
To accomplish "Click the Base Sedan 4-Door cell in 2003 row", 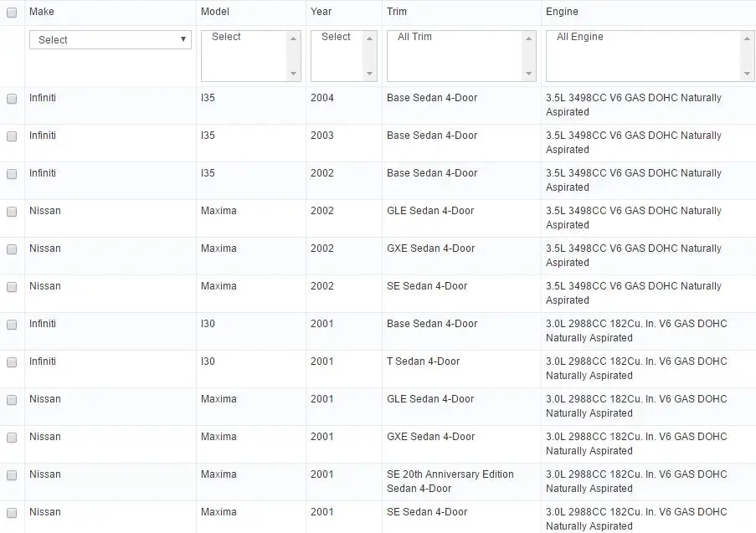I will point(432,136).
